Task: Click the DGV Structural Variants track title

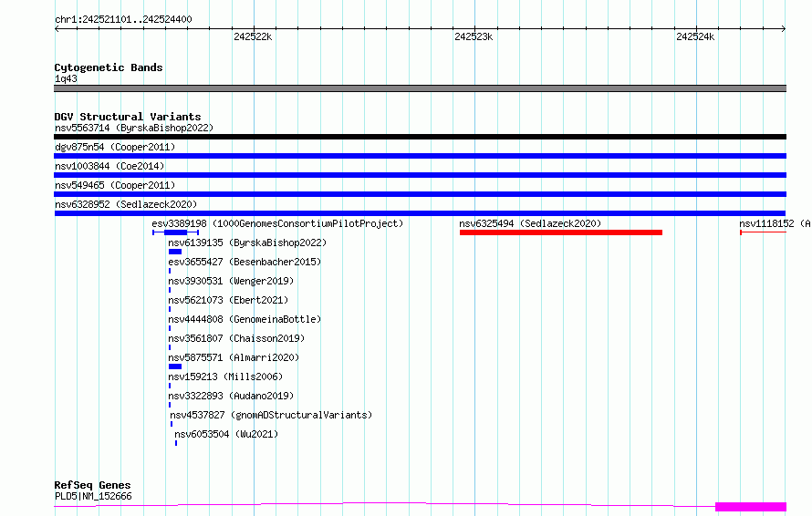Action: click(128, 117)
